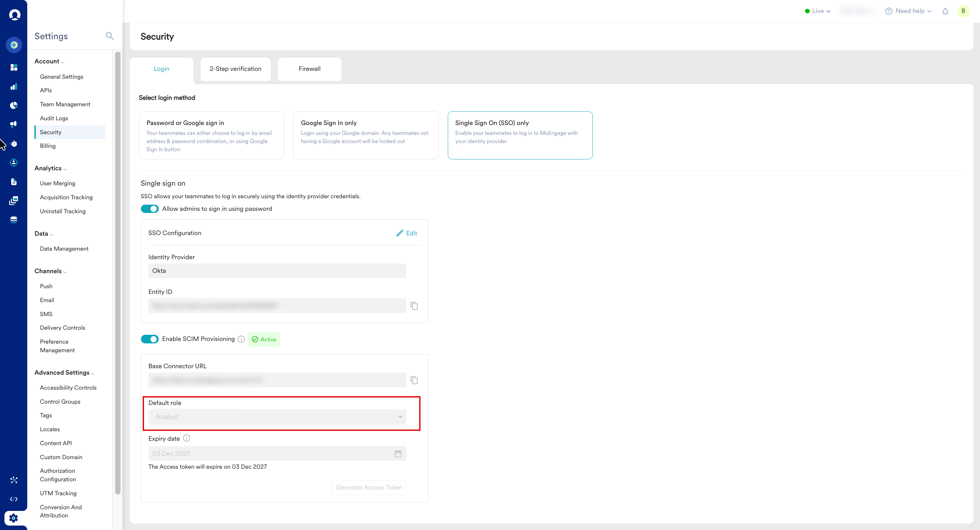Click the settings search magnifier icon
Image resolution: width=980 pixels, height=530 pixels.
(x=110, y=36)
